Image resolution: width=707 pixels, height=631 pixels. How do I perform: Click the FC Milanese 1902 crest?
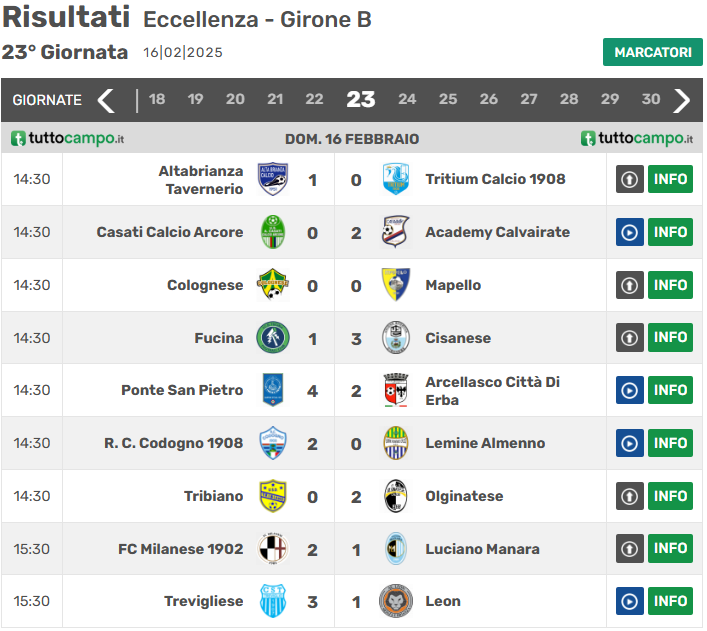[x=273, y=549]
